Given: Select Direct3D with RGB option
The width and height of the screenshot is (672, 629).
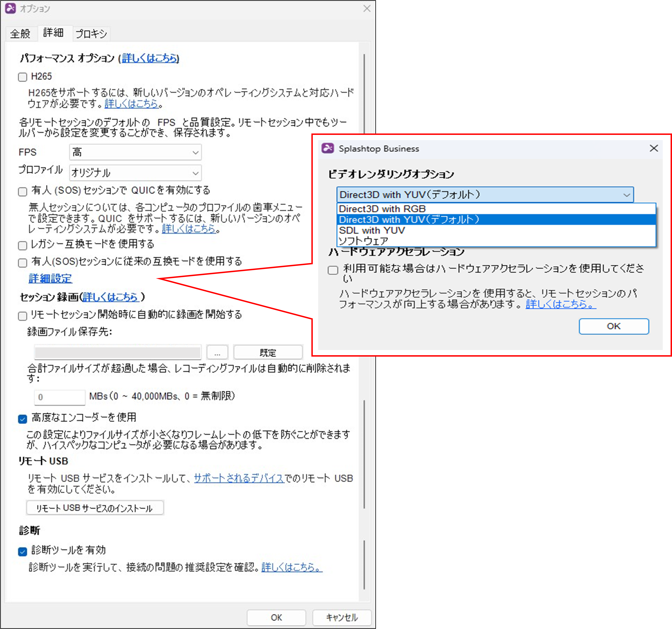Looking at the screenshot, I should (x=496, y=208).
